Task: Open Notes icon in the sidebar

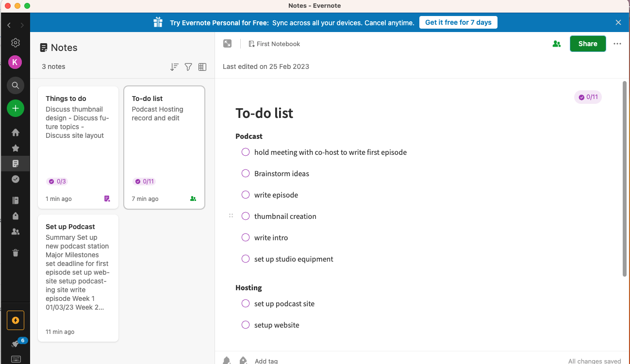Action: 16,164
